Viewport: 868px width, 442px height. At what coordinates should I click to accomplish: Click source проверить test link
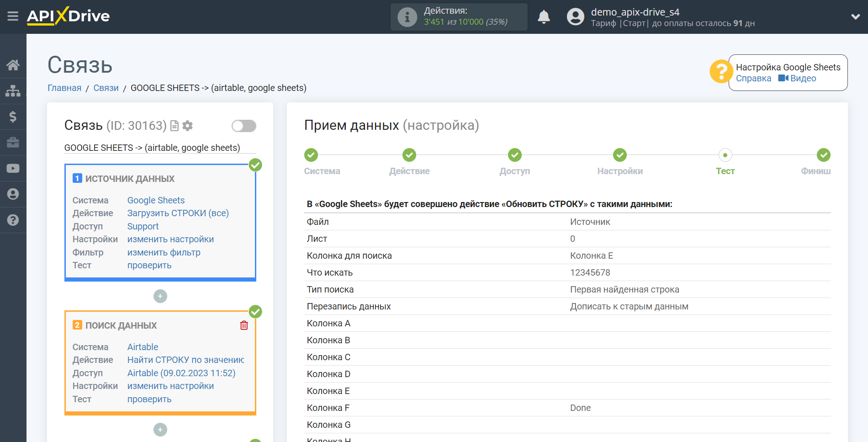[149, 265]
